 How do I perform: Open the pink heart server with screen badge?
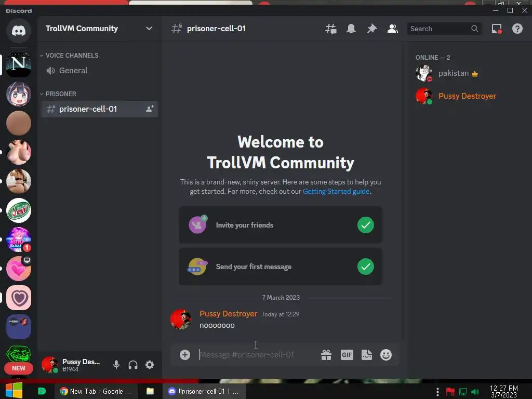[x=19, y=269]
